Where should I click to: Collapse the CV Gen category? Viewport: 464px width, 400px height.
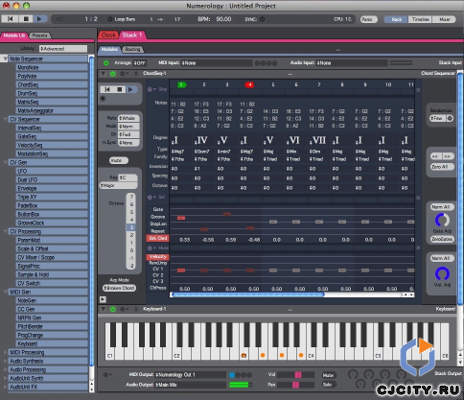[4, 162]
